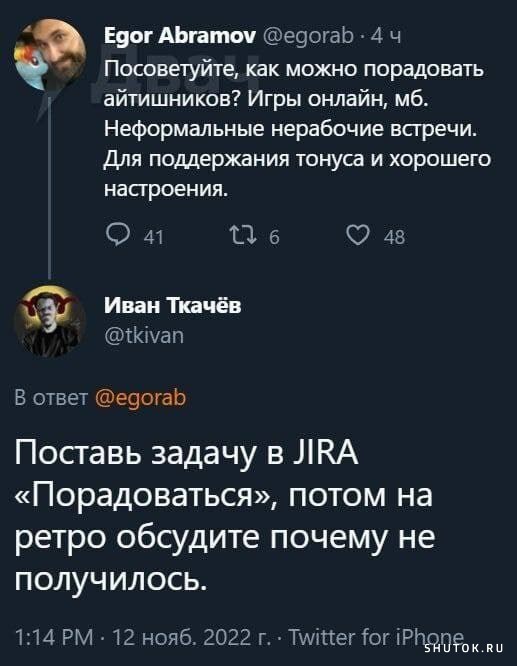Click the 4 ч timestamp
The image size is (517, 666).
pyautogui.click(x=386, y=37)
